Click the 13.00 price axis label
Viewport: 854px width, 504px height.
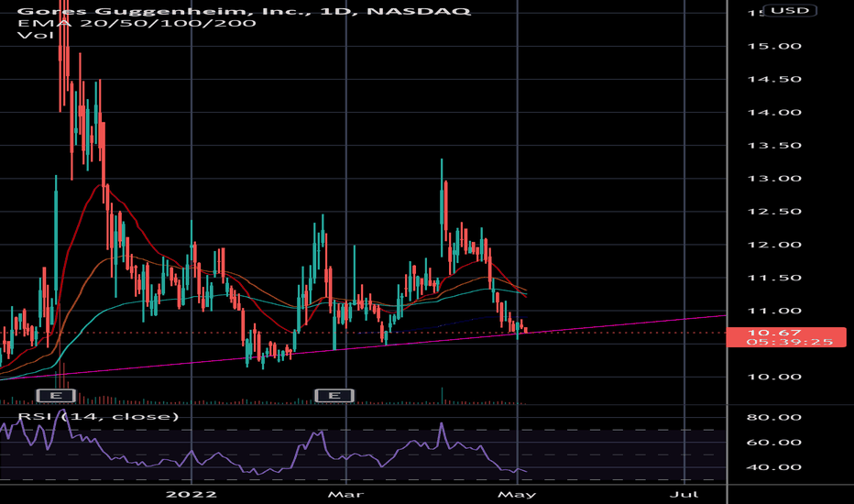(774, 179)
